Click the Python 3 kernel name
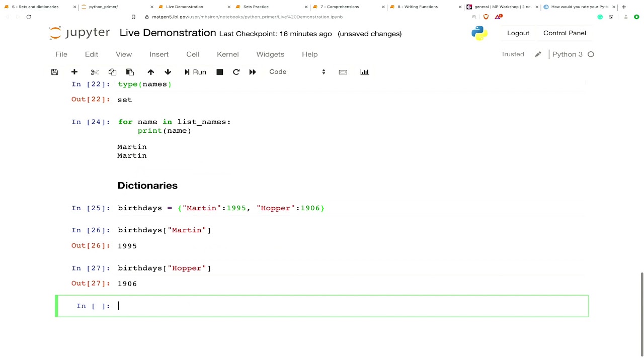The image size is (644, 362). [x=568, y=54]
